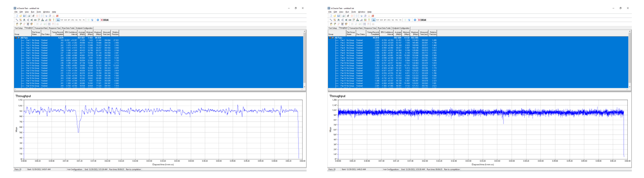
Task: Click ALL filter button in left window
Action: (58, 20)
